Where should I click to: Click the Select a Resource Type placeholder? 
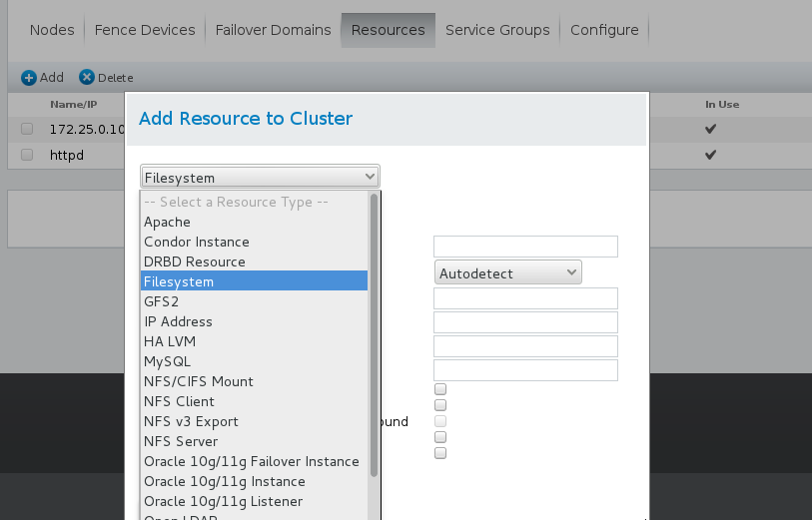click(236, 202)
